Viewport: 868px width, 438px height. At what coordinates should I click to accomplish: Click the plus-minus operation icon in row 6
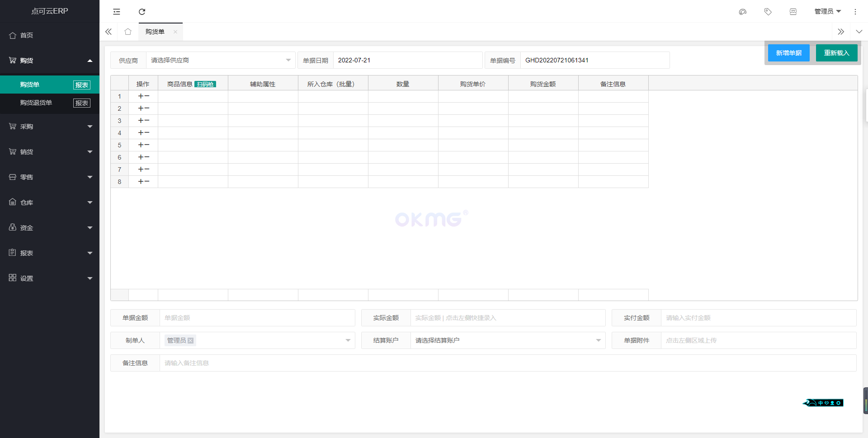144,157
